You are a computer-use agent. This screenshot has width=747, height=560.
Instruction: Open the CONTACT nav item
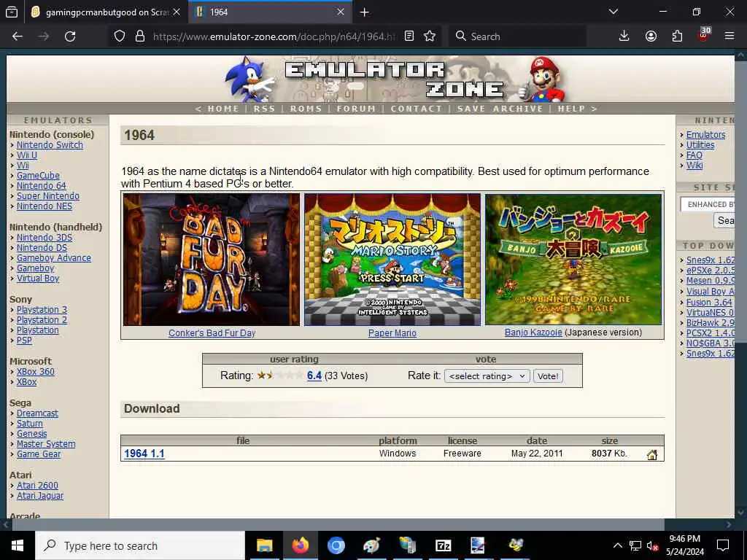tap(416, 109)
